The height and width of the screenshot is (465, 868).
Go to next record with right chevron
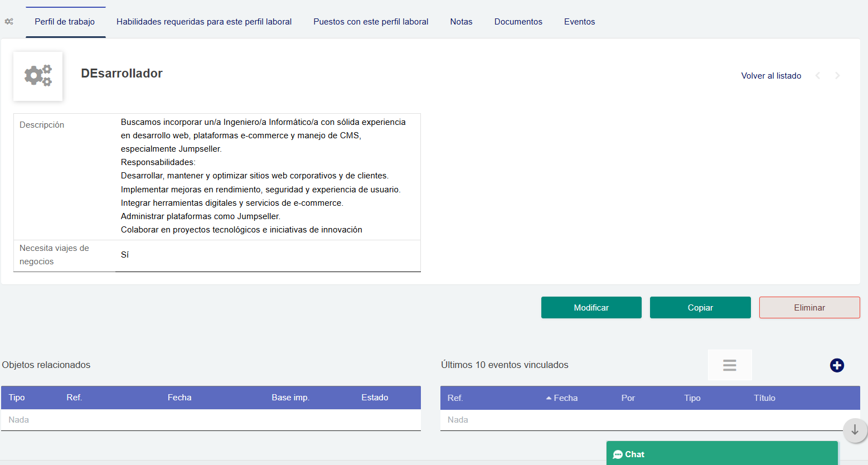837,75
